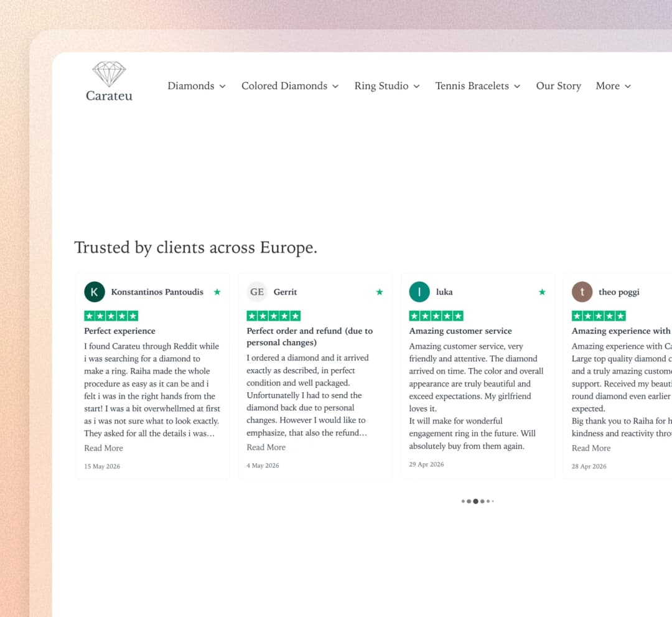Click verified star on luka's review
This screenshot has height=617, width=672.
point(542,292)
